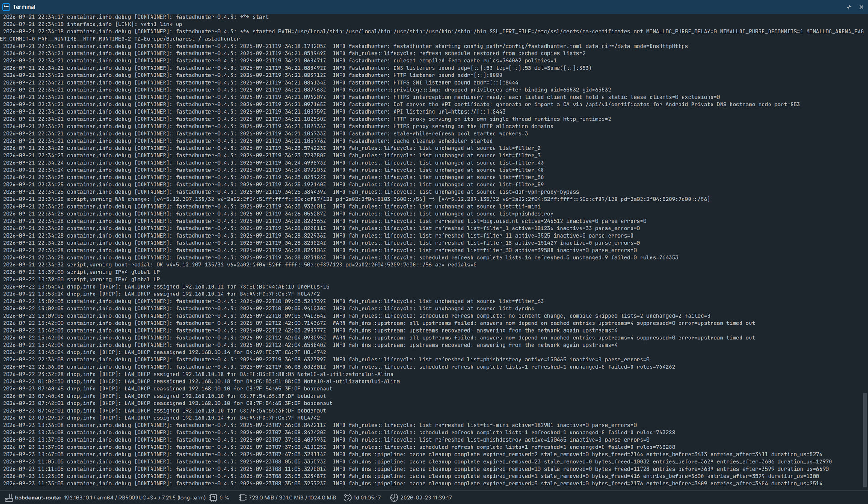Click the Terminal app icon in title bar
This screenshot has height=504, width=868.
[6, 7]
